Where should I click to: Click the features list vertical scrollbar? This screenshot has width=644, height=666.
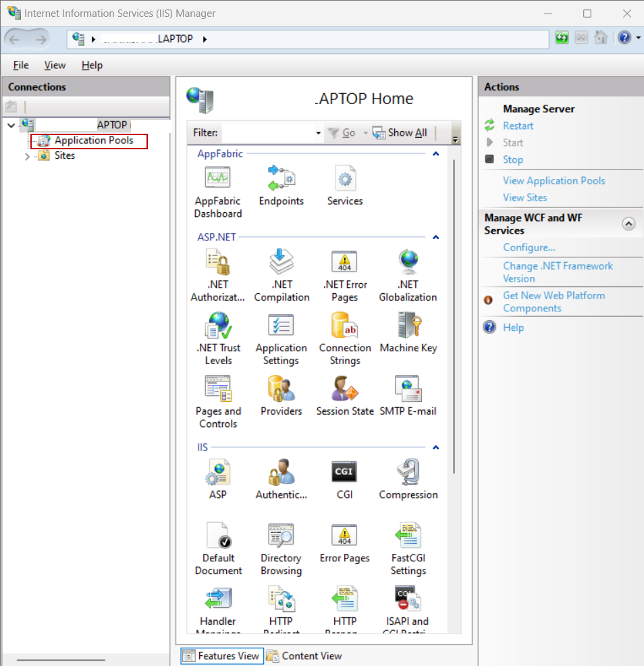click(454, 316)
